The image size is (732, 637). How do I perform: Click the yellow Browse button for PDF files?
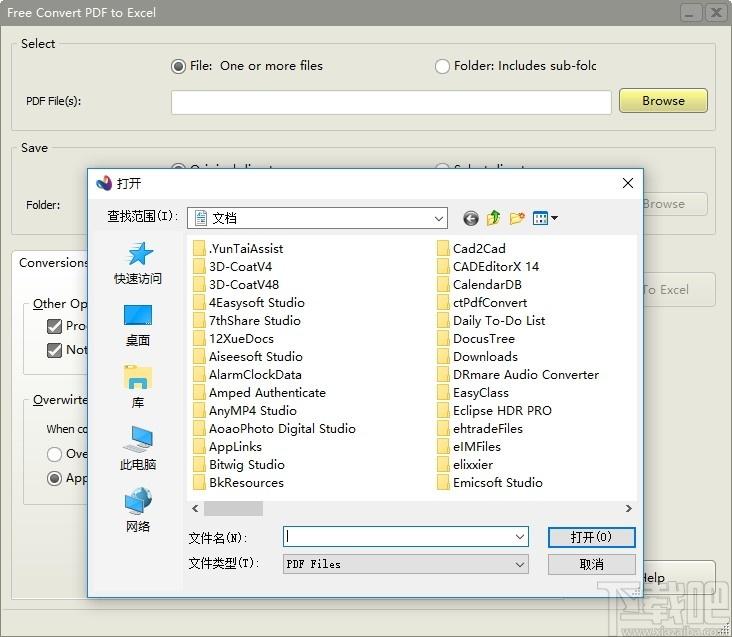tap(663, 101)
